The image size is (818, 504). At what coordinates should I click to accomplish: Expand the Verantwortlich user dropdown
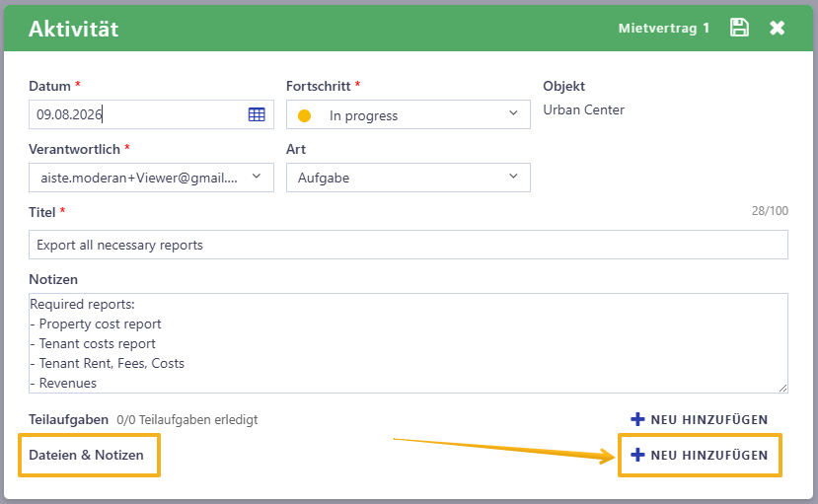point(151,178)
